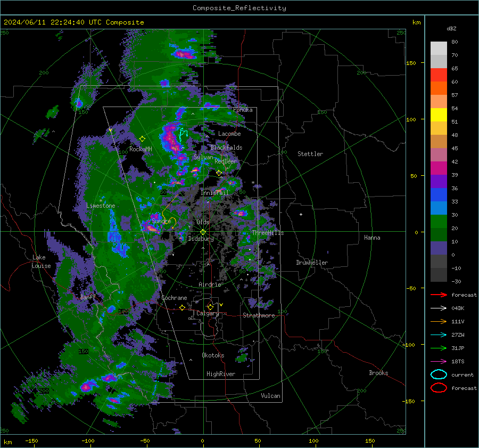Click the orange 111V arrow legend icon

click(x=439, y=321)
